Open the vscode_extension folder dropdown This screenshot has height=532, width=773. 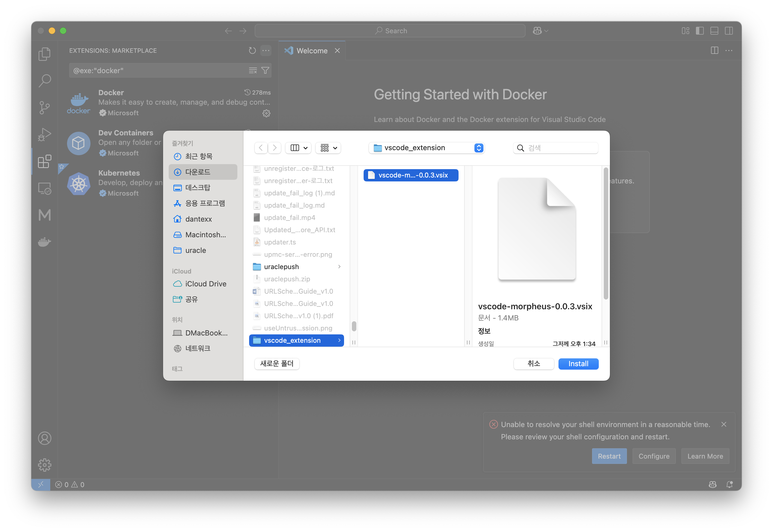tap(426, 148)
